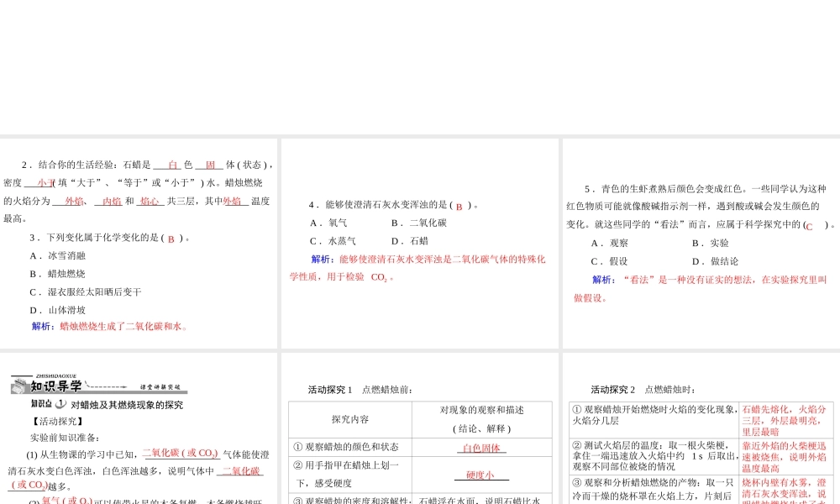Select option 'A. 观察' in question 5

[x=610, y=243]
